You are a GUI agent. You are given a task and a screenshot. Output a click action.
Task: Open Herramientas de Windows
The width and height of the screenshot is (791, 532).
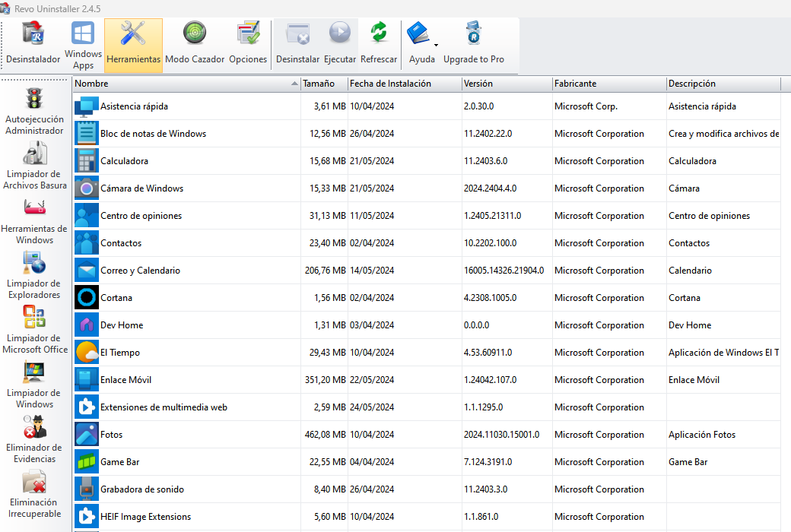[34, 220]
